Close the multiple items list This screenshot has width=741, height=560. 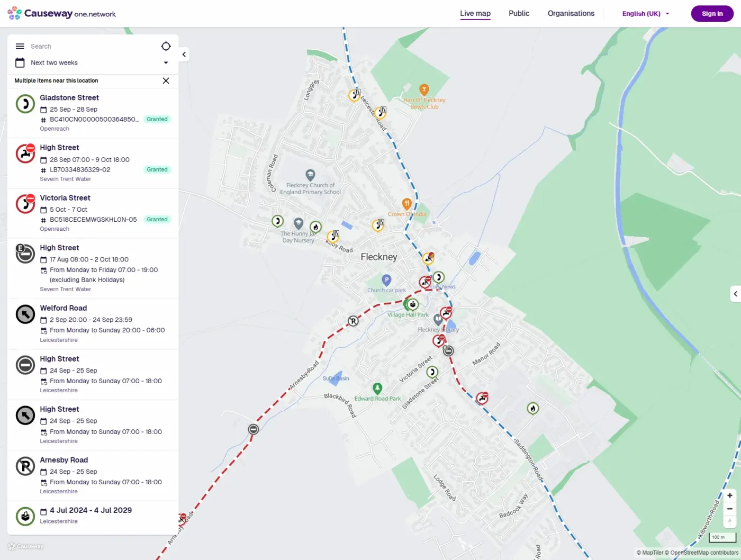(x=166, y=81)
